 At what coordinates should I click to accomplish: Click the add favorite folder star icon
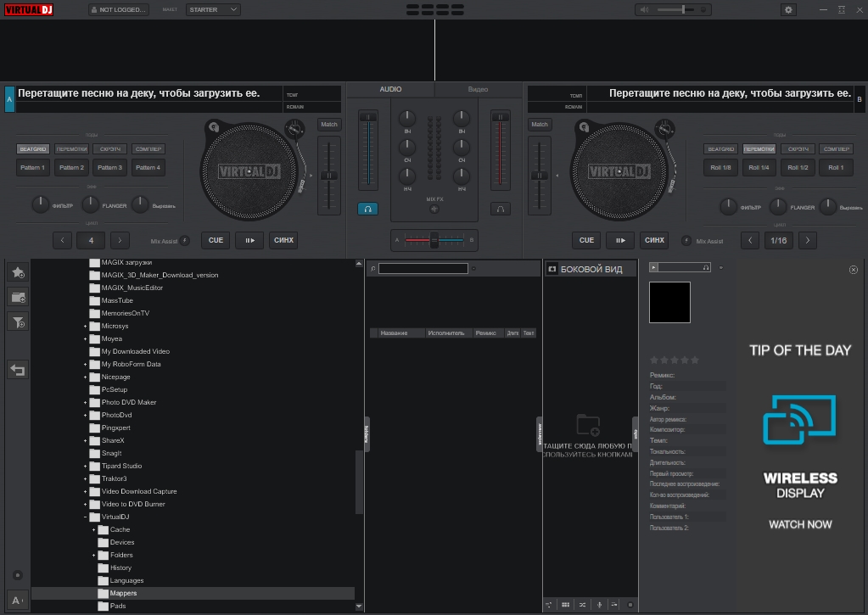pyautogui.click(x=18, y=272)
